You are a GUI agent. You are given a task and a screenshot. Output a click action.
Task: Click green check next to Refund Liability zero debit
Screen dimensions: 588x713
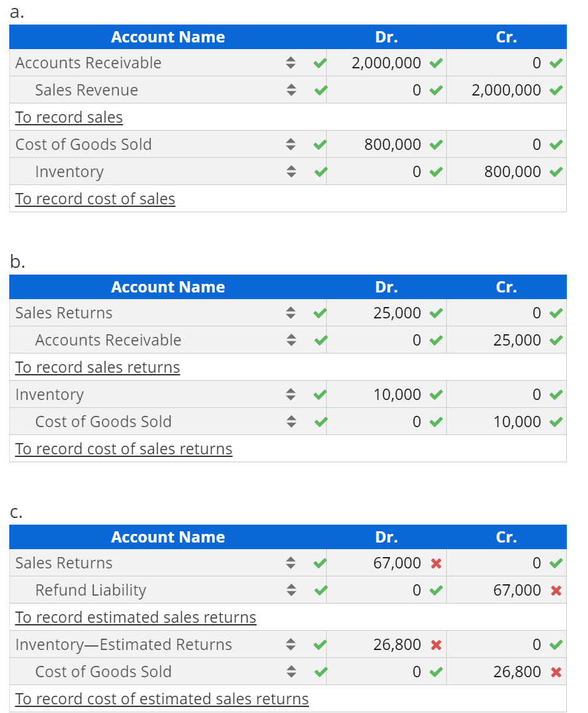pos(436,590)
